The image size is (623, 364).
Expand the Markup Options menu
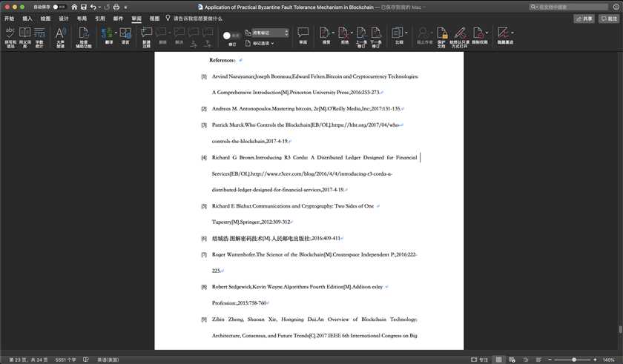tap(260, 43)
